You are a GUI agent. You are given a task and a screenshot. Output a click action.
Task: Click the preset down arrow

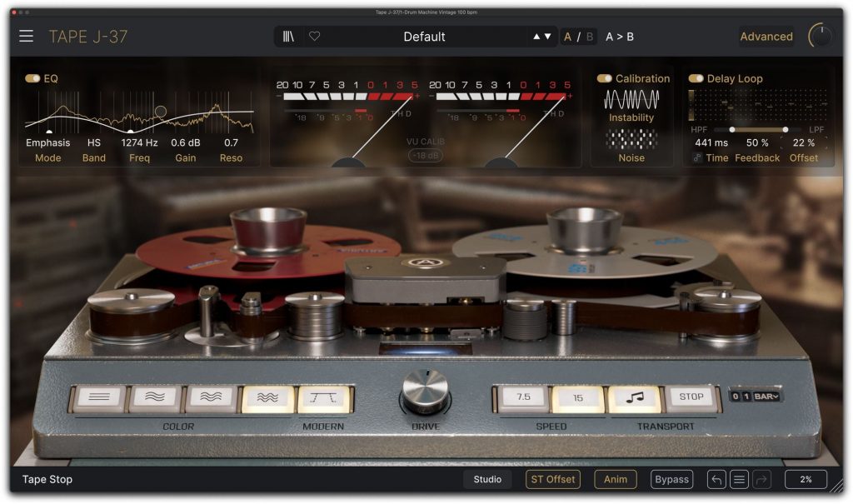[549, 36]
